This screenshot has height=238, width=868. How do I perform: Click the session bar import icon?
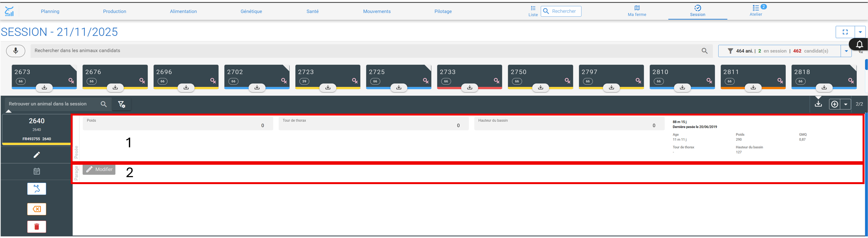818,104
